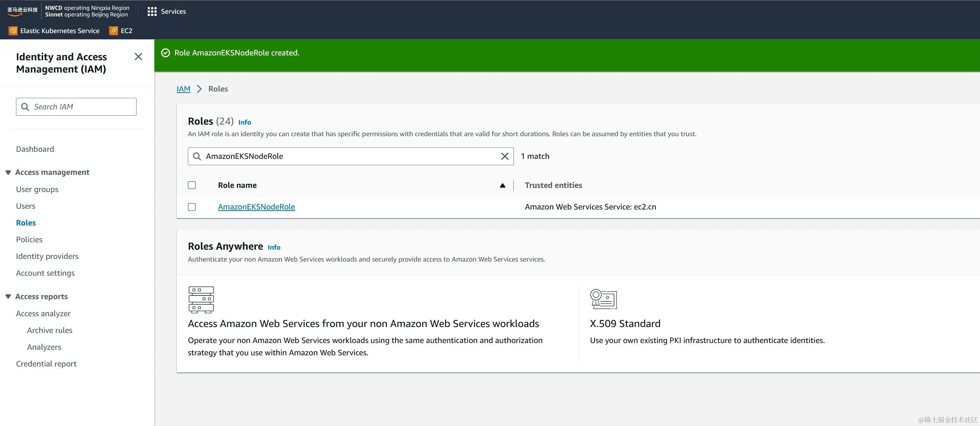Click the 'Role AmazonEKSNodeRole created.' message
This screenshot has width=980, height=426.
click(x=237, y=53)
